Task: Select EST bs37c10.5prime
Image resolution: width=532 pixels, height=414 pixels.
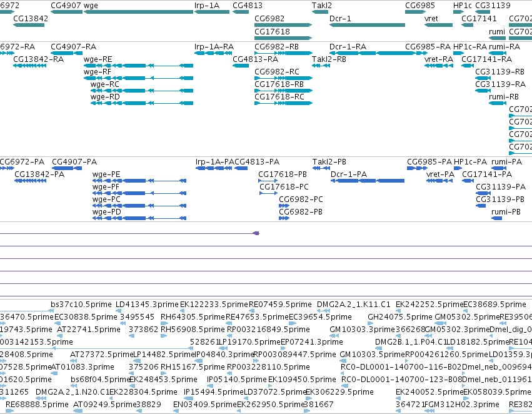Action: click(x=81, y=305)
